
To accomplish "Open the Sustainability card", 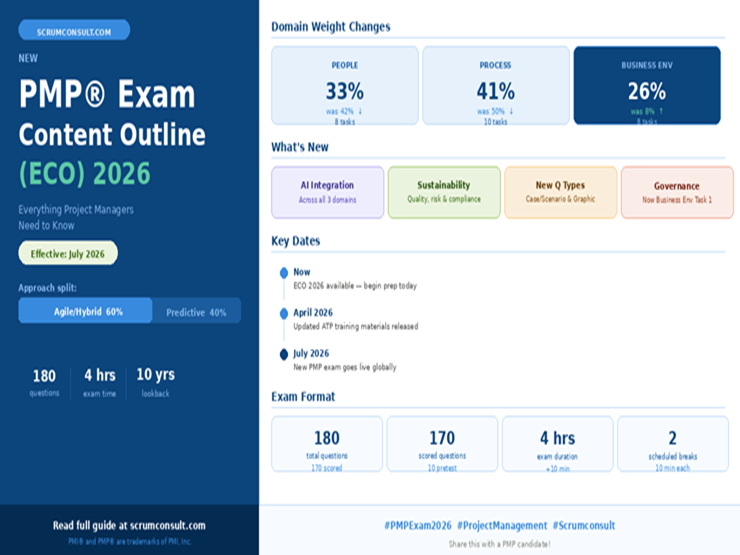I will 444,192.
